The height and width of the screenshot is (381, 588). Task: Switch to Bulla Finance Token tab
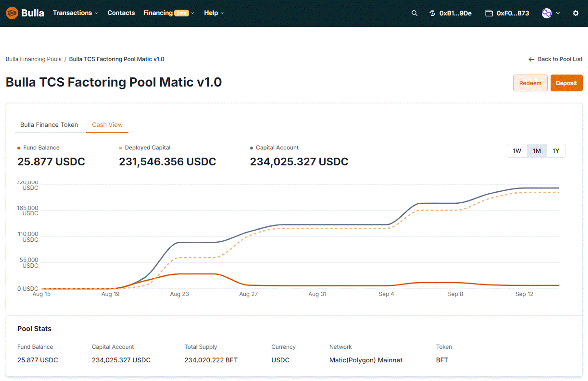(48, 125)
